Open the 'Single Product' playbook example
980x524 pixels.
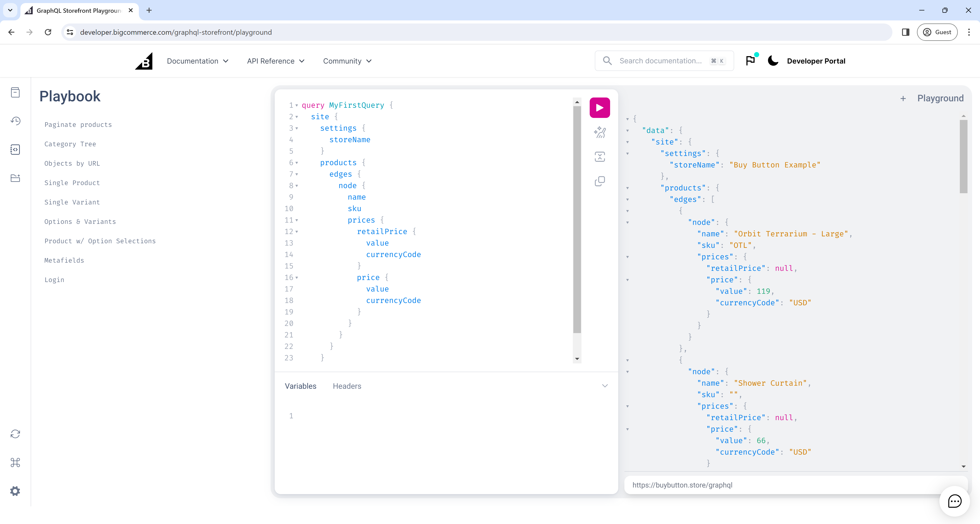point(72,183)
